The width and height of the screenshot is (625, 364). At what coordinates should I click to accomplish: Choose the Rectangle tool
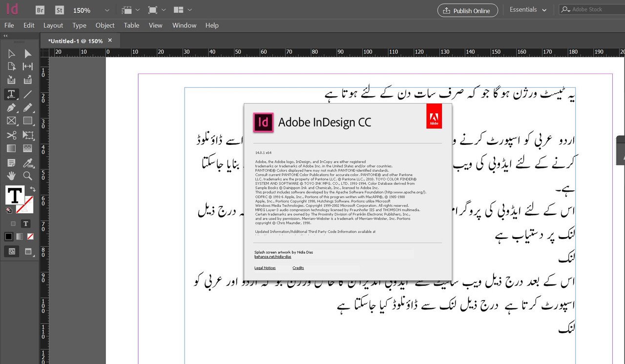coord(28,121)
